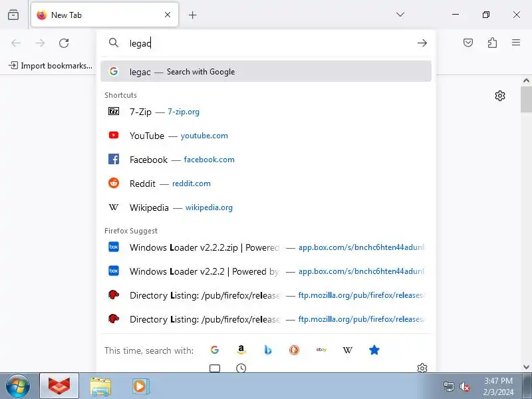
Task: Expand the list all tabs chevron
Action: 400,15
